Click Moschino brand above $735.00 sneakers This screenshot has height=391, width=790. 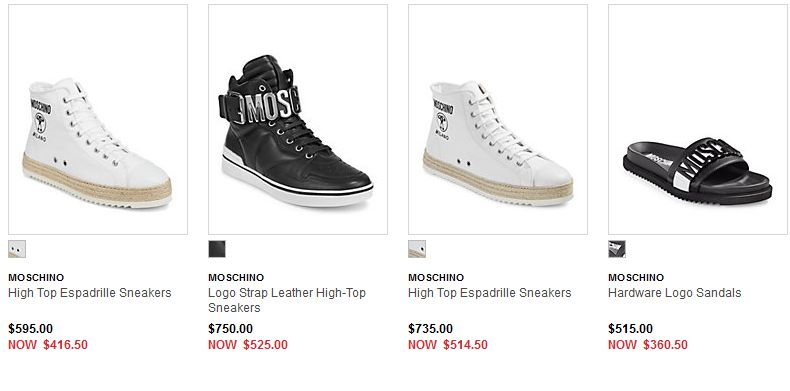pos(436,278)
